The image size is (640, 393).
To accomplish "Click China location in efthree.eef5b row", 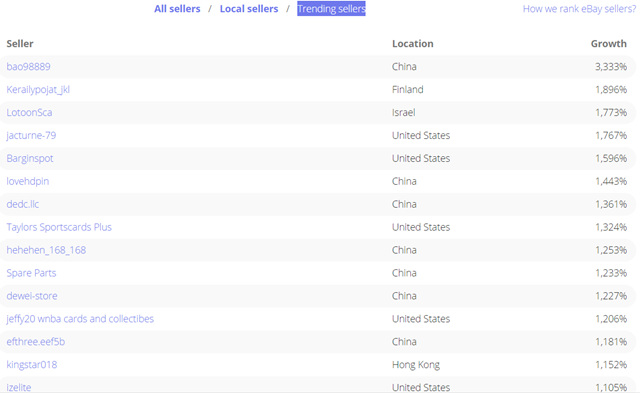I will (404, 342).
